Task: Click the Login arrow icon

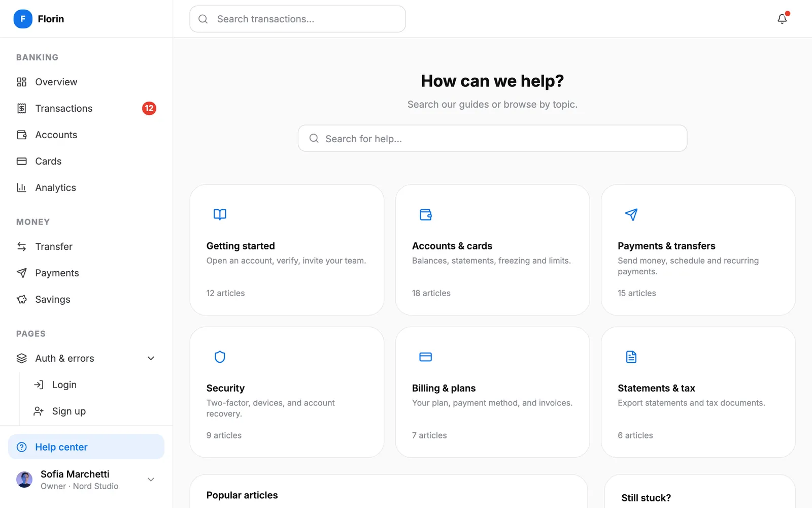Action: [39, 385]
